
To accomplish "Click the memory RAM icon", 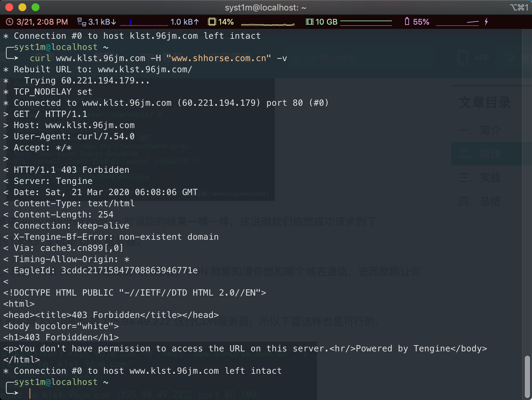I will (x=309, y=22).
